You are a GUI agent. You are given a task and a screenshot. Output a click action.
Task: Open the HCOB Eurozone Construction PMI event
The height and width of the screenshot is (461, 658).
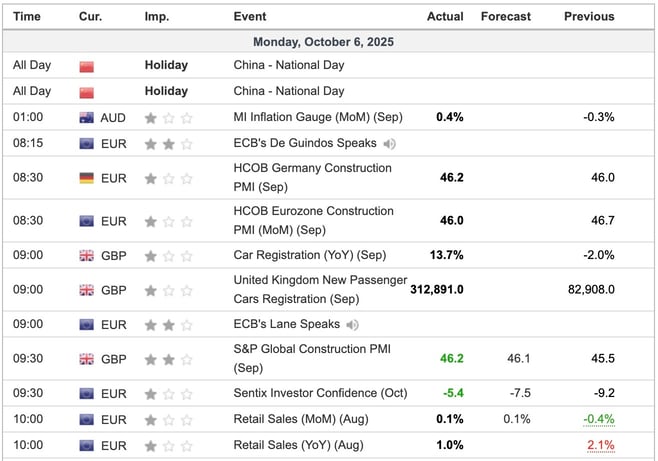(313, 220)
